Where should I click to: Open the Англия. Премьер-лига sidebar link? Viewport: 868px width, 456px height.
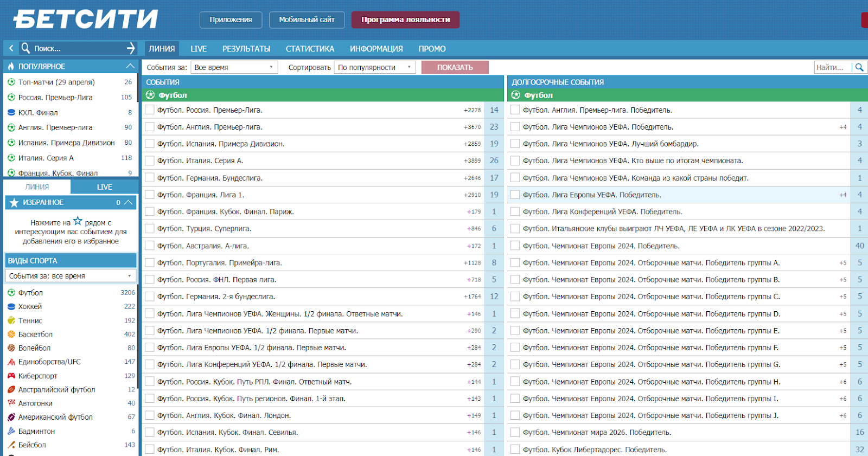55,127
